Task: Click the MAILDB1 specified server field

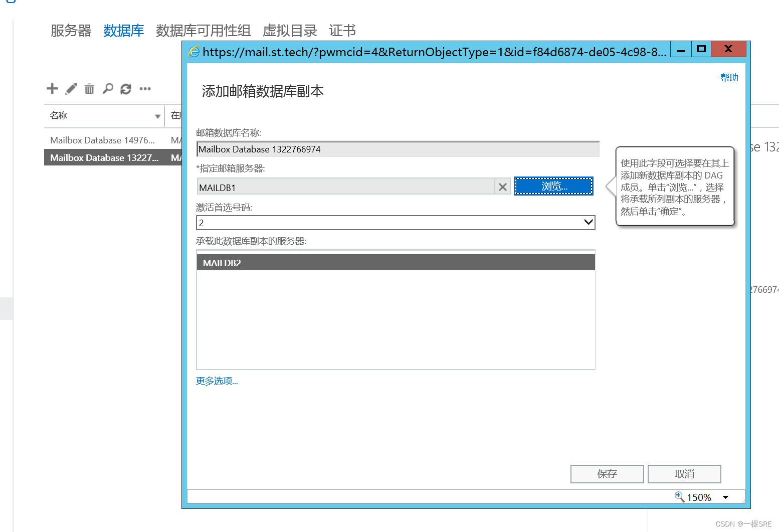Action: 346,187
